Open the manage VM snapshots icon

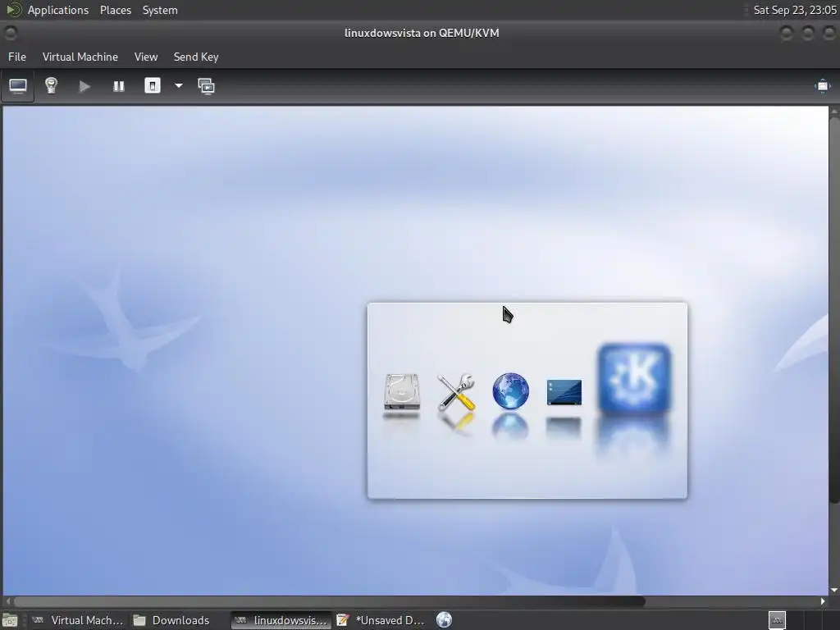206,85
